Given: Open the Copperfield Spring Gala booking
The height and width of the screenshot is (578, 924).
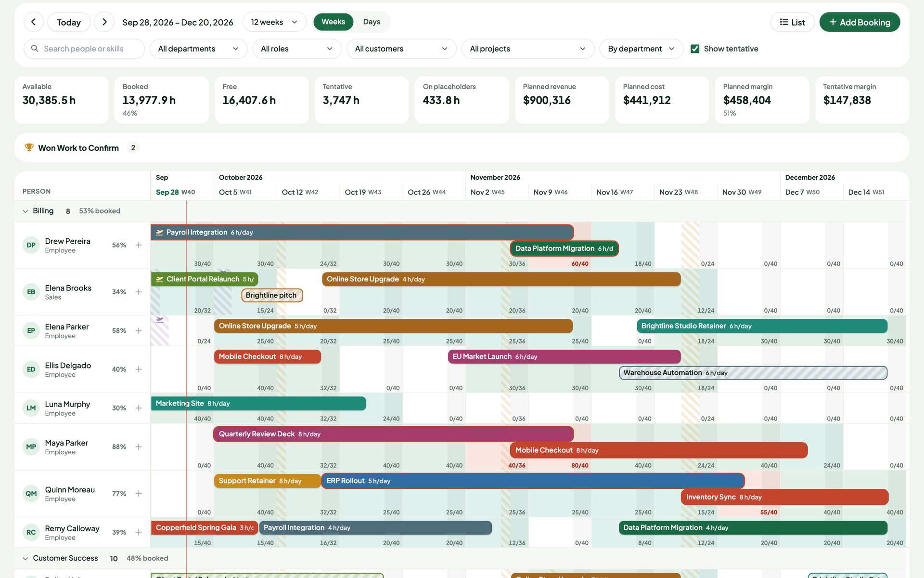Looking at the screenshot, I should click(x=205, y=527).
